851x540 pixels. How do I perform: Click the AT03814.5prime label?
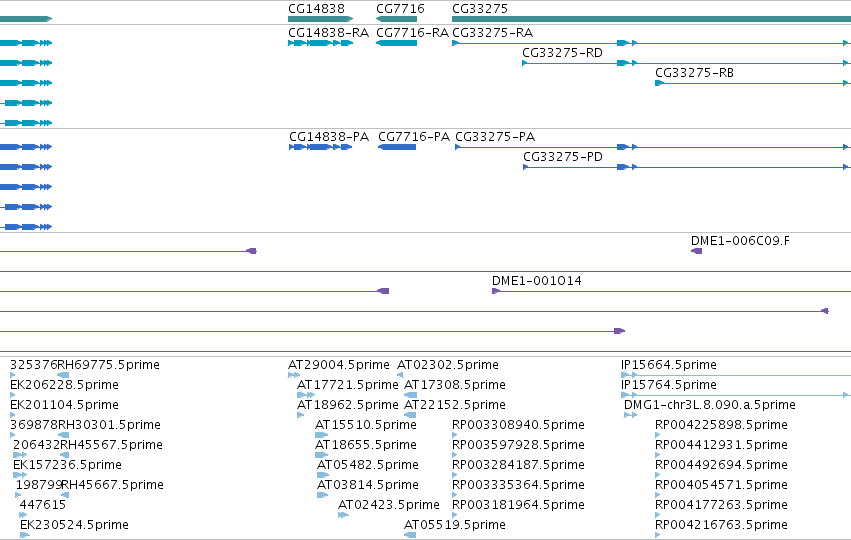(x=368, y=485)
